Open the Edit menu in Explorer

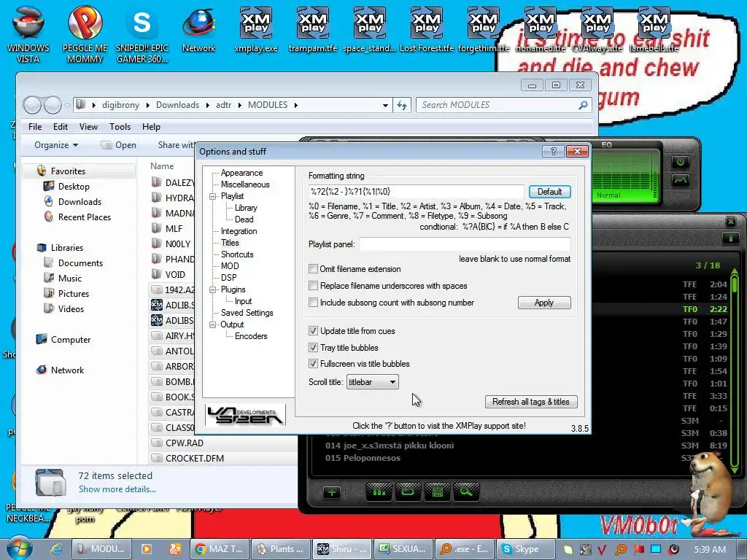pos(61,127)
